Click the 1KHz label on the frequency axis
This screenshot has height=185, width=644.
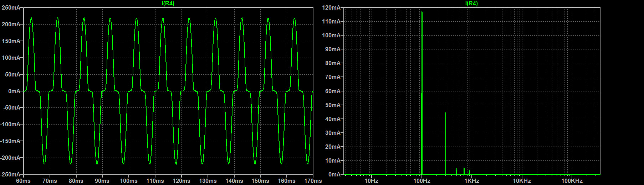[x=472, y=181]
